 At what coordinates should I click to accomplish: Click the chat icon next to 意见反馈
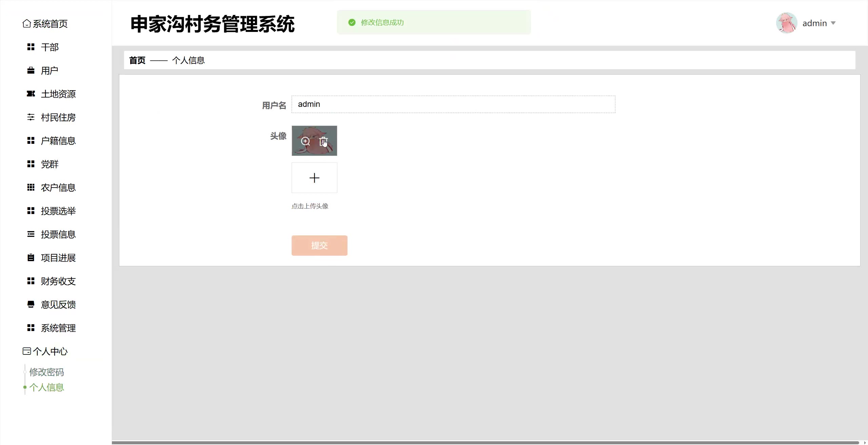point(31,305)
